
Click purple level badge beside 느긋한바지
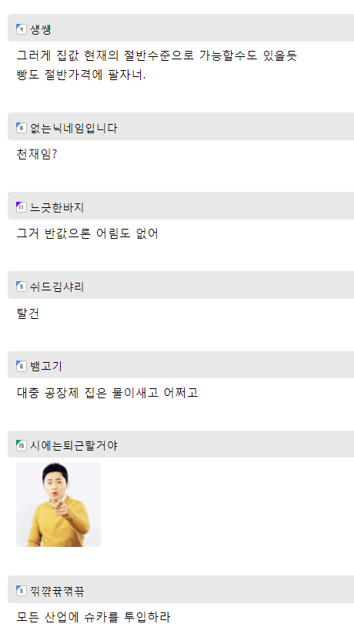point(22,207)
